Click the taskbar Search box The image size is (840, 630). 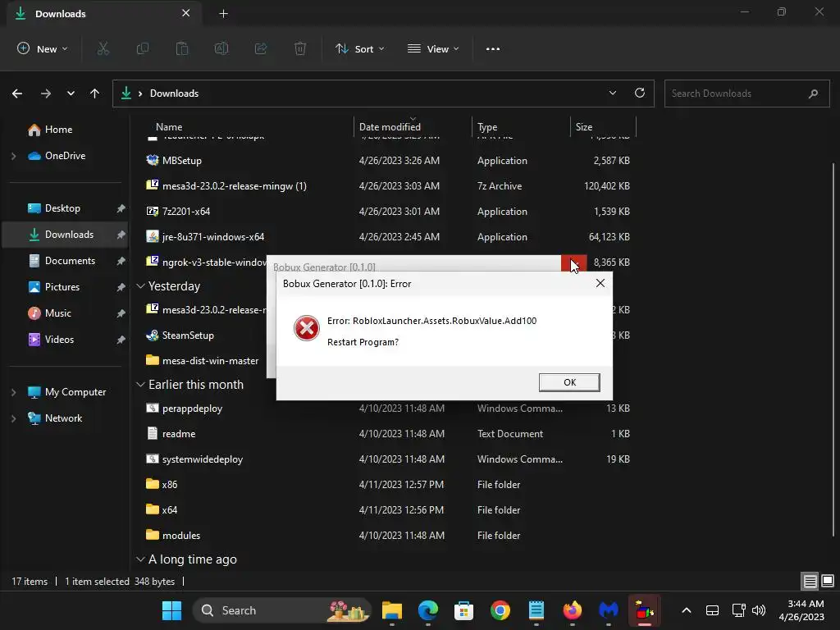tap(282, 610)
